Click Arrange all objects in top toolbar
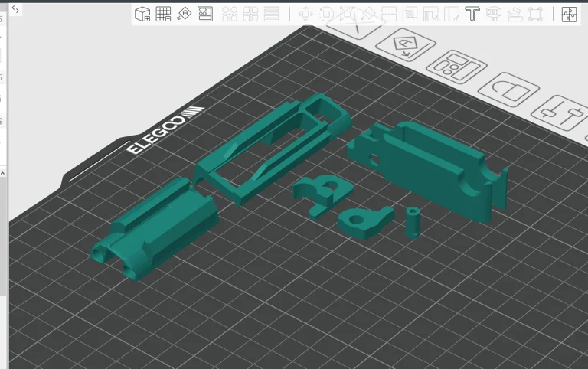588x369 pixels. point(205,14)
